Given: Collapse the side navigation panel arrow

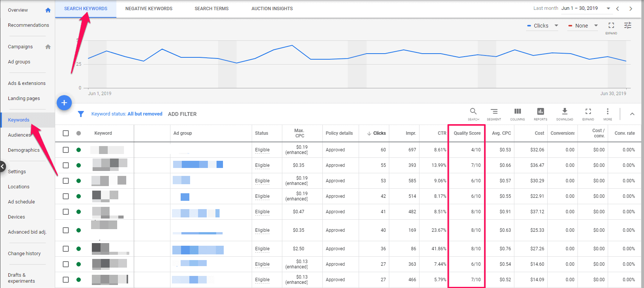Looking at the screenshot, I should point(3,166).
